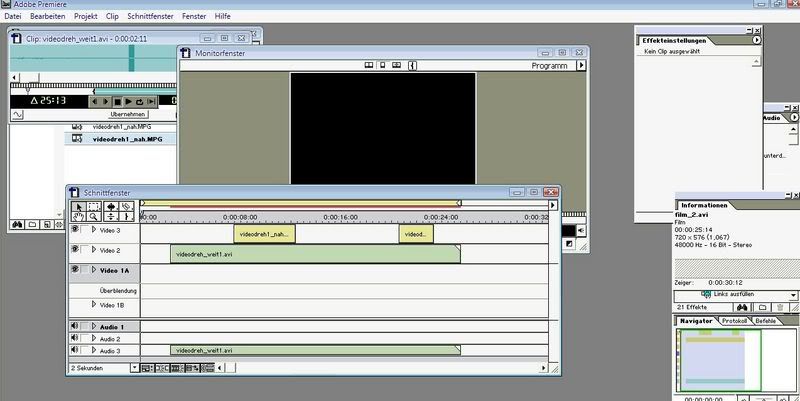Expand the Video 2 track triangle
The width and height of the screenshot is (800, 401).
[94, 249]
